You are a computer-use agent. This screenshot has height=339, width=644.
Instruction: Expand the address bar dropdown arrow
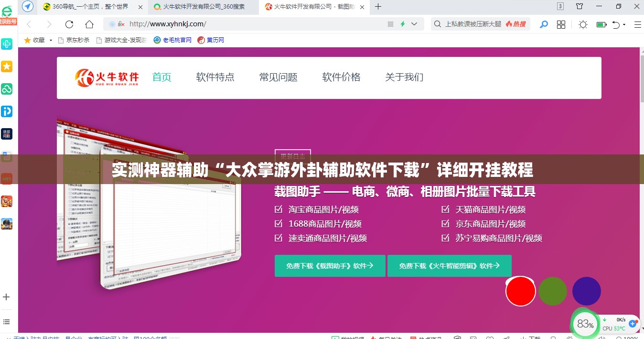coord(414,24)
